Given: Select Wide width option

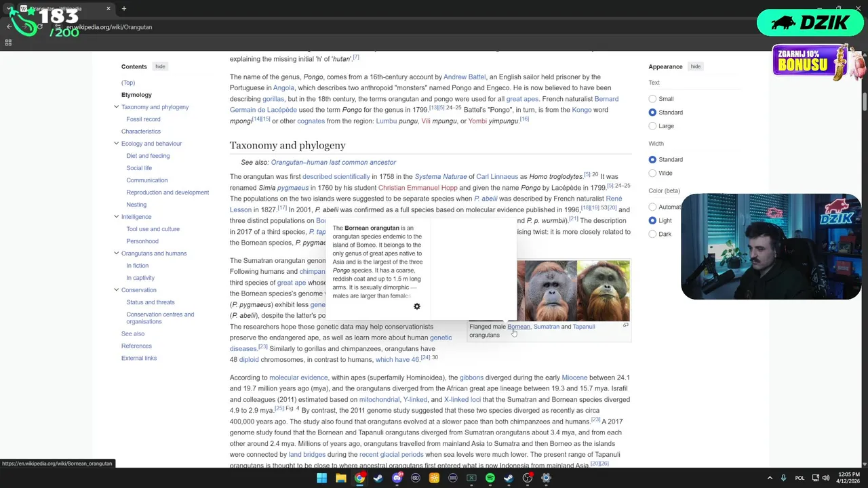Looking at the screenshot, I should (652, 173).
